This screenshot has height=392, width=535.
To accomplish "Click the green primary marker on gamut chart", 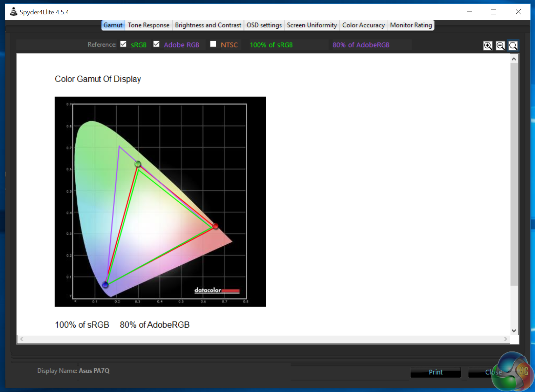I will [x=138, y=164].
